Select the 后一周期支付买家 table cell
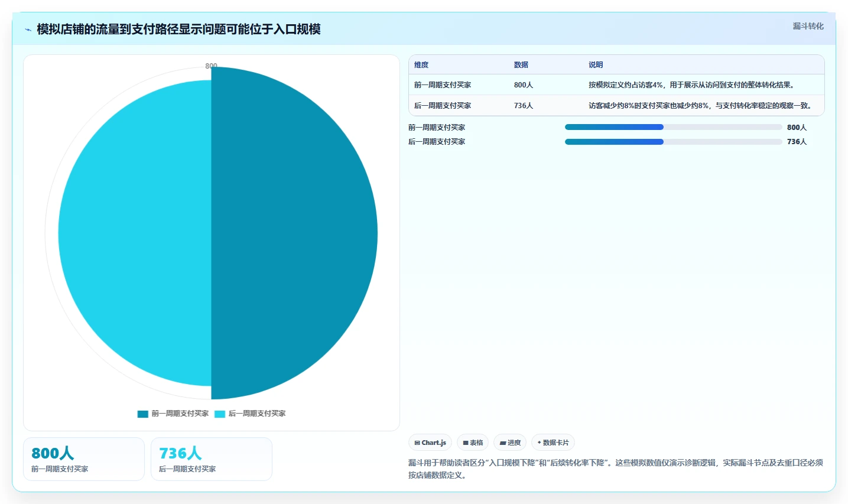The height and width of the screenshot is (504, 848). coord(443,106)
